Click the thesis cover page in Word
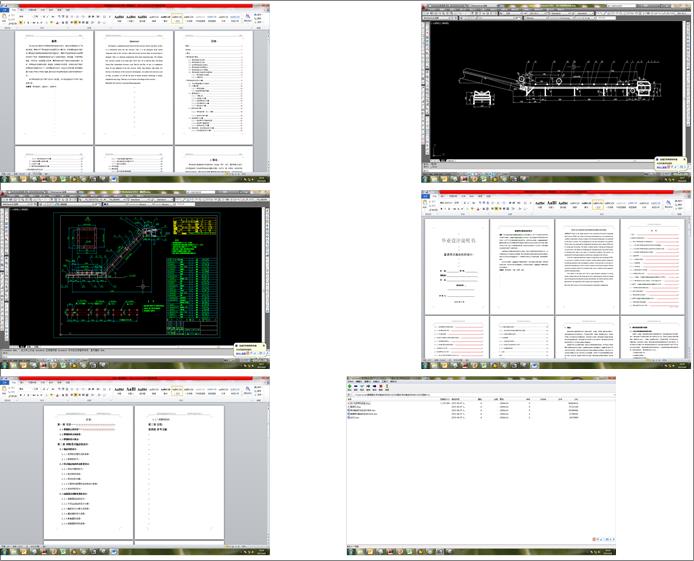 [x=456, y=266]
